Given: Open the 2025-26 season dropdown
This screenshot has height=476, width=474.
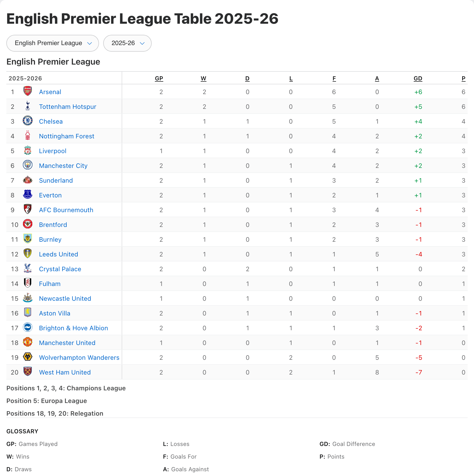Looking at the screenshot, I should click(127, 43).
